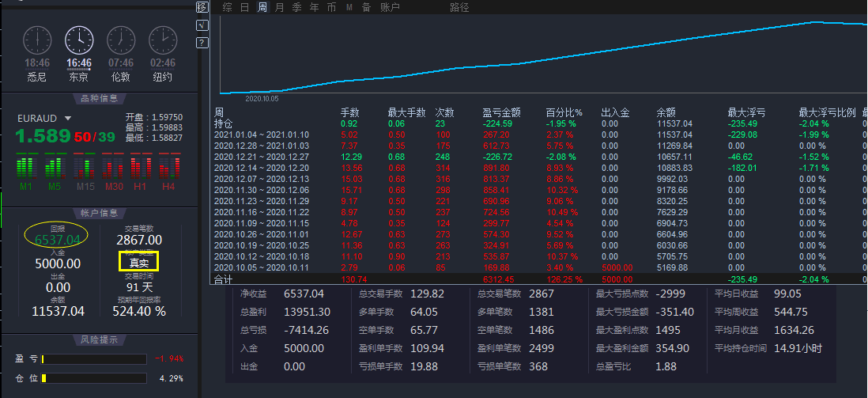Click the 风险提示 panel header
This screenshot has width=868, height=398.
99,339
